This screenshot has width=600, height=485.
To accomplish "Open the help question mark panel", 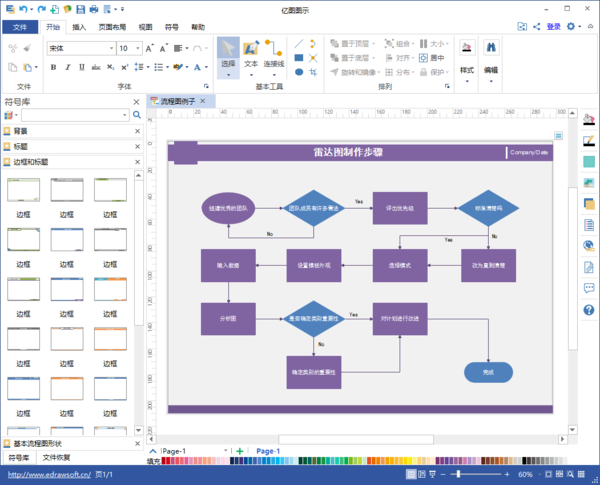I will click(x=589, y=310).
